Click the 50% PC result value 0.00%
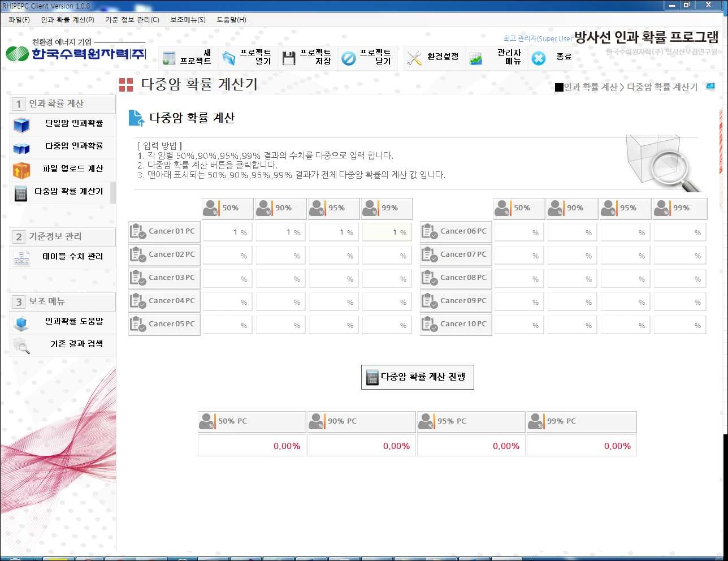Viewport: 728px width, 561px height. pos(252,446)
